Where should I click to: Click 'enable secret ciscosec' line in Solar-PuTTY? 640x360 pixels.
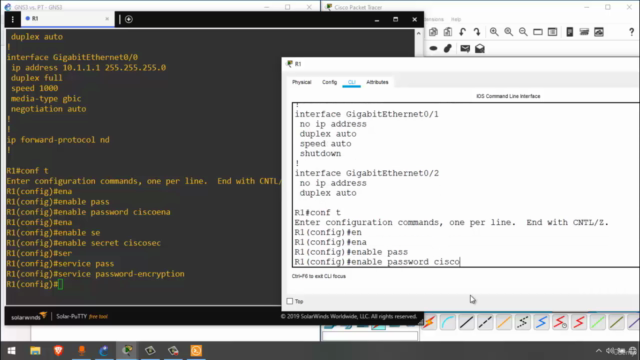(83, 243)
